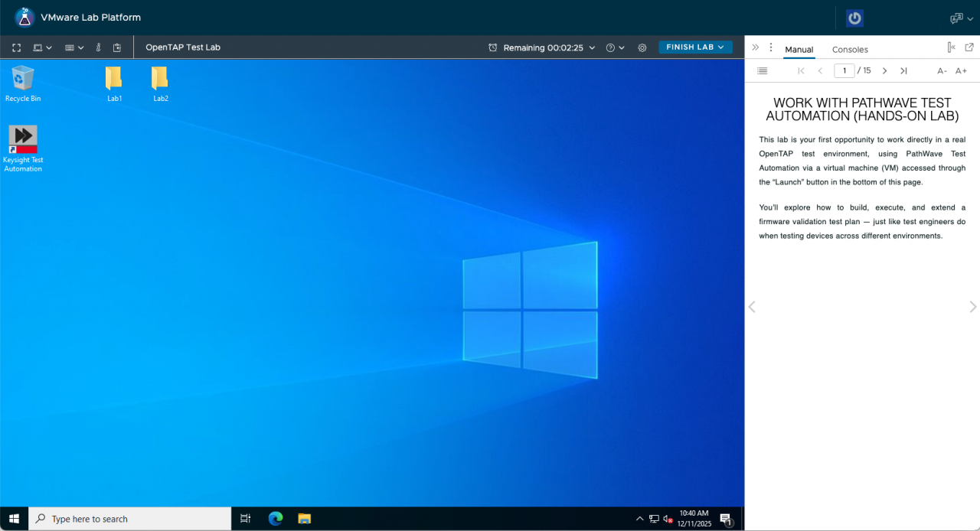Click the right side arrow of manual
Viewport: 980px width, 531px height.
(973, 307)
